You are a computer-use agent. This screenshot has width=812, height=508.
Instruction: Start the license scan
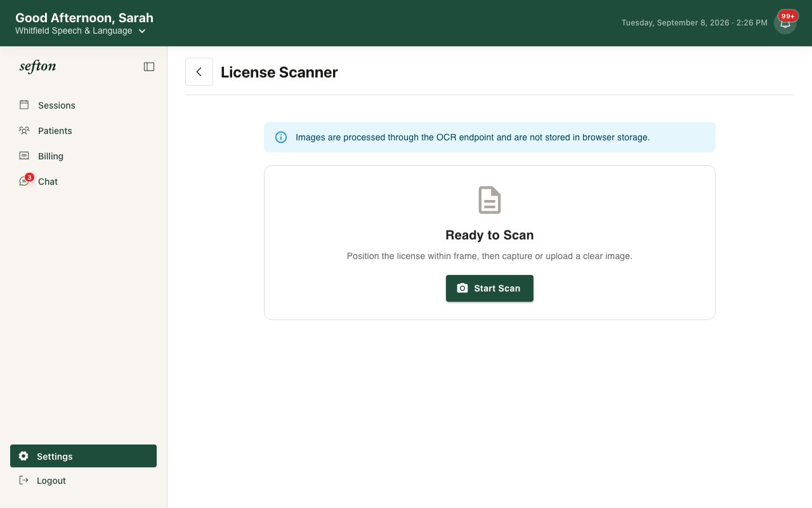[x=490, y=288]
